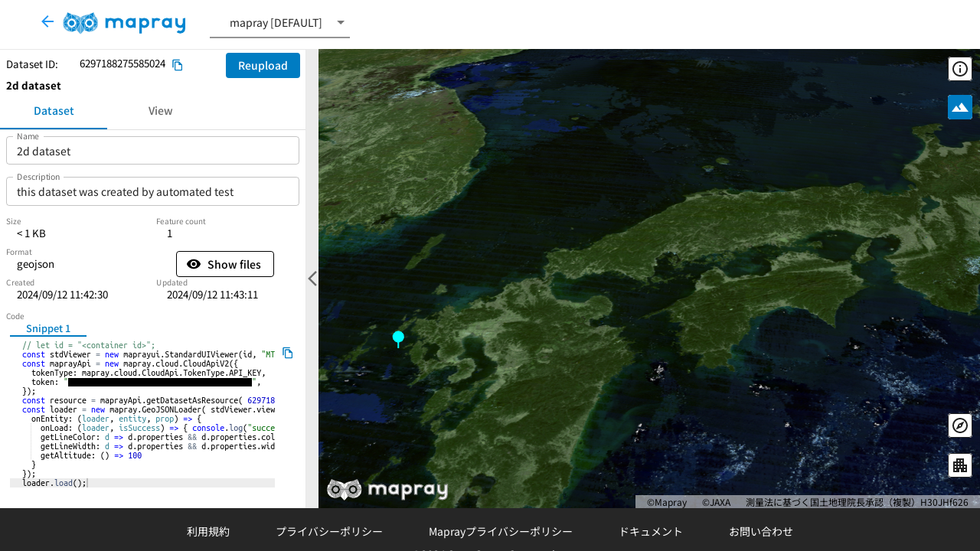
Task: Toggle the terrain mountain icon
Action: point(959,107)
